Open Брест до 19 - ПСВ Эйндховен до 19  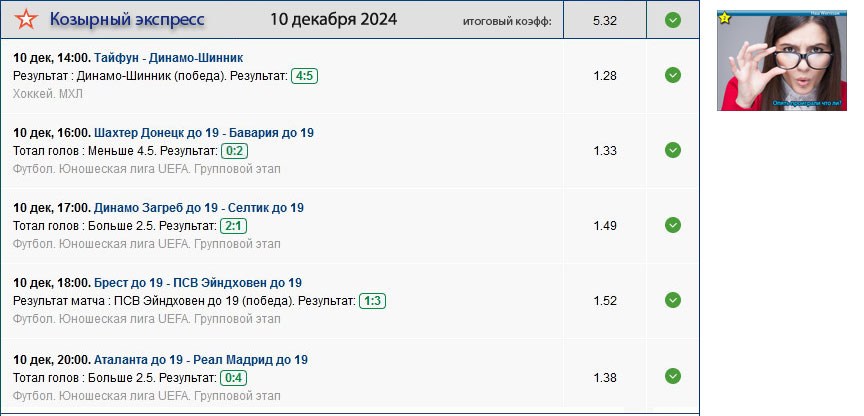coord(198,283)
